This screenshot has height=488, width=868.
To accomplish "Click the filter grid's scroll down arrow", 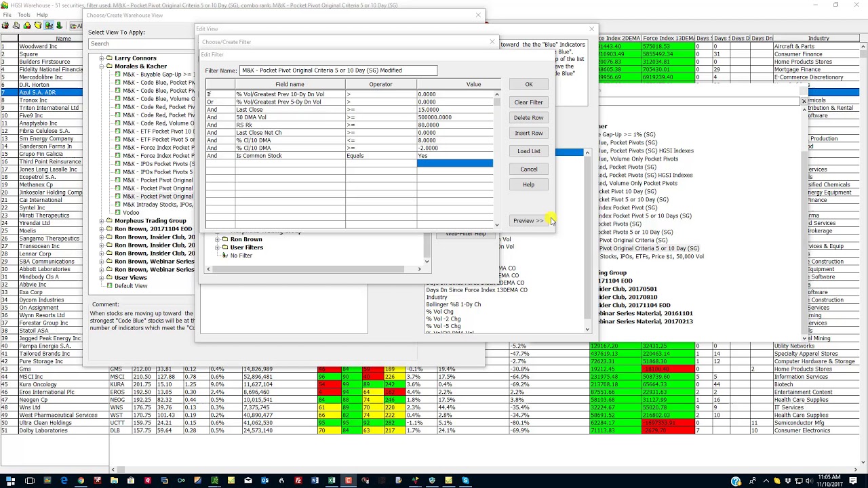I will click(x=497, y=224).
